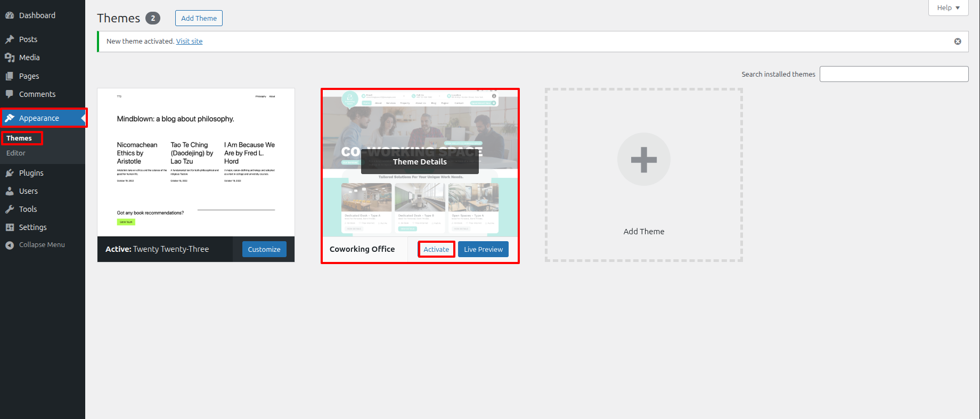The height and width of the screenshot is (419, 980).
Task: Click the Users person icon
Action: coord(10,191)
